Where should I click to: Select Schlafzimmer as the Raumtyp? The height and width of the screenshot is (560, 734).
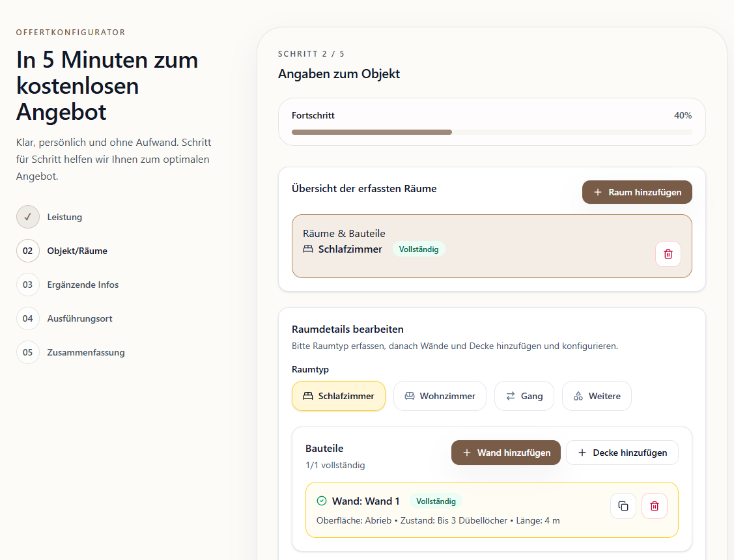339,396
